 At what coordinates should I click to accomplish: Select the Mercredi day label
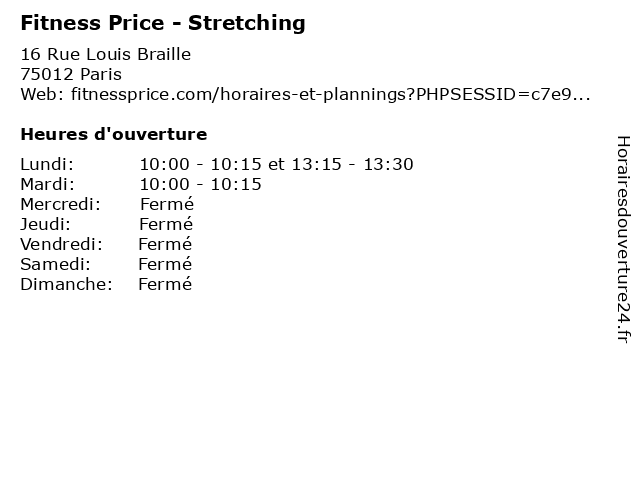pos(60,204)
